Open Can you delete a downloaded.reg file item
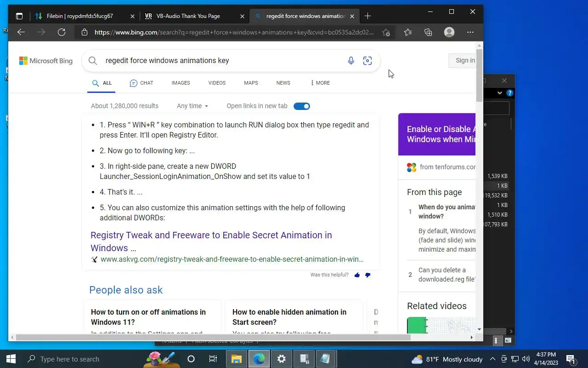The width and height of the screenshot is (588, 368). 447,275
